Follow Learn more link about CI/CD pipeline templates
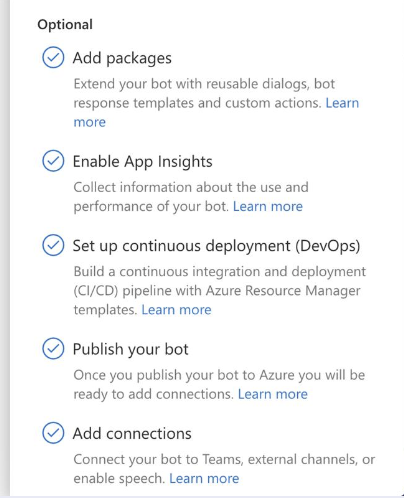Image resolution: width=404 pixels, height=498 pixels. pyautogui.click(x=176, y=310)
